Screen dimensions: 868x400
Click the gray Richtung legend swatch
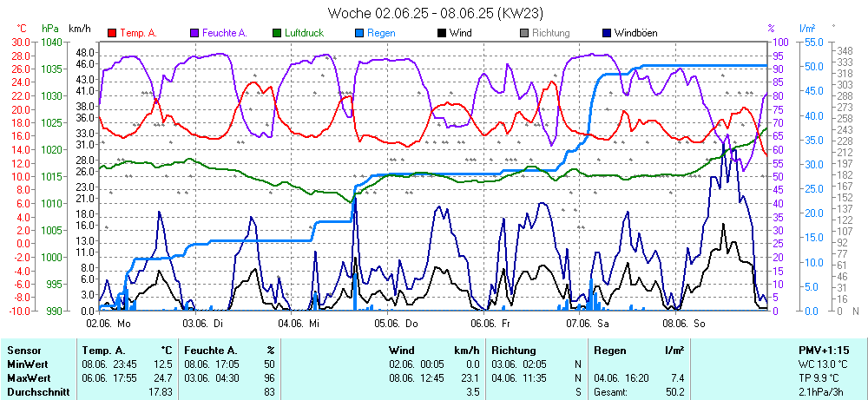(524, 33)
